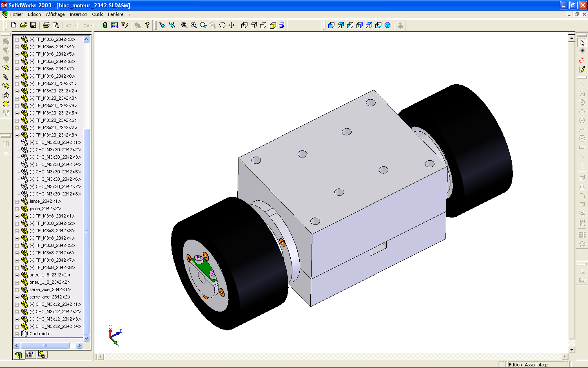The image size is (588, 368).
Task: Click the Print preview icon
Action: tap(56, 25)
